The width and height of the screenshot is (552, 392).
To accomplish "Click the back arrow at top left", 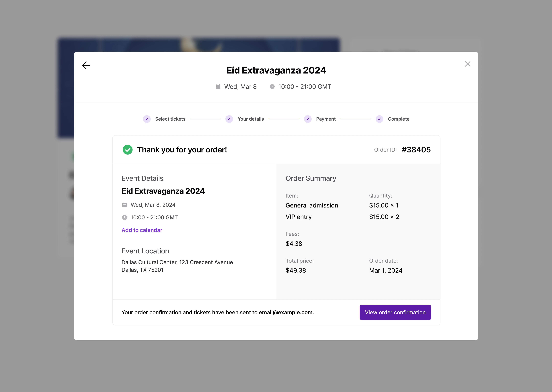I will click(86, 65).
